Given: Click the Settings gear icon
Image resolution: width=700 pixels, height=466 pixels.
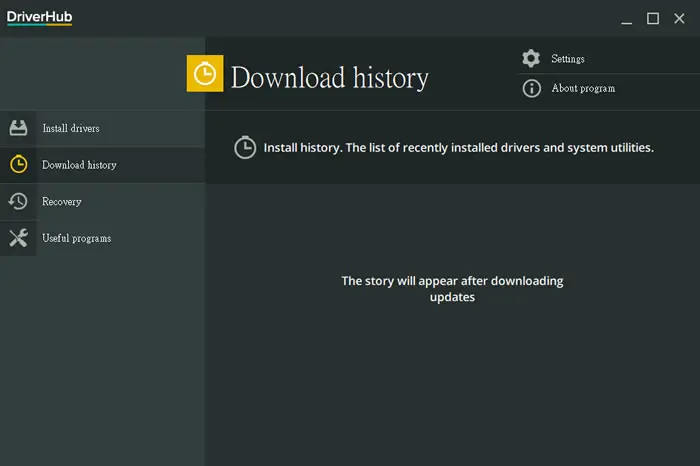Looking at the screenshot, I should 531,58.
